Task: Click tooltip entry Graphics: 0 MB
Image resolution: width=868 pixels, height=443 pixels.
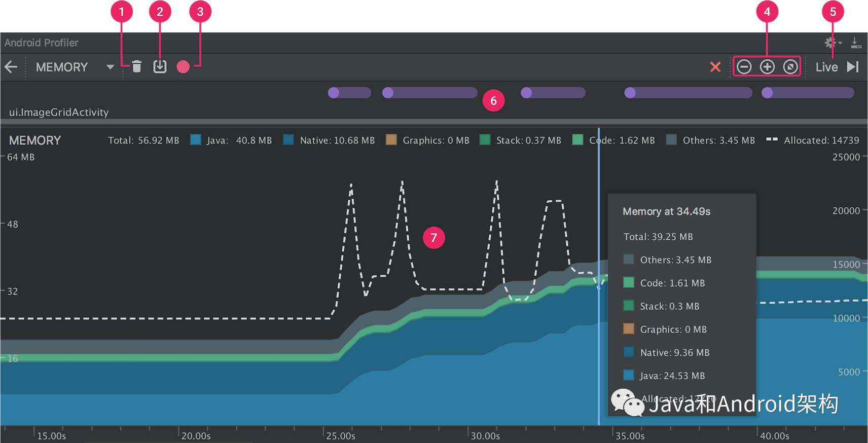Action: 665,329
